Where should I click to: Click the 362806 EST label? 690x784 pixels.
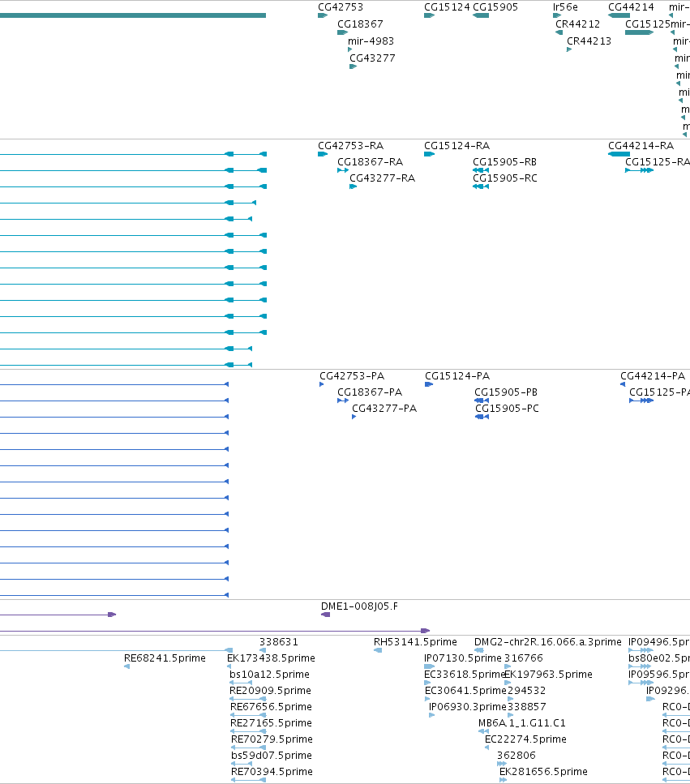pyautogui.click(x=516, y=756)
